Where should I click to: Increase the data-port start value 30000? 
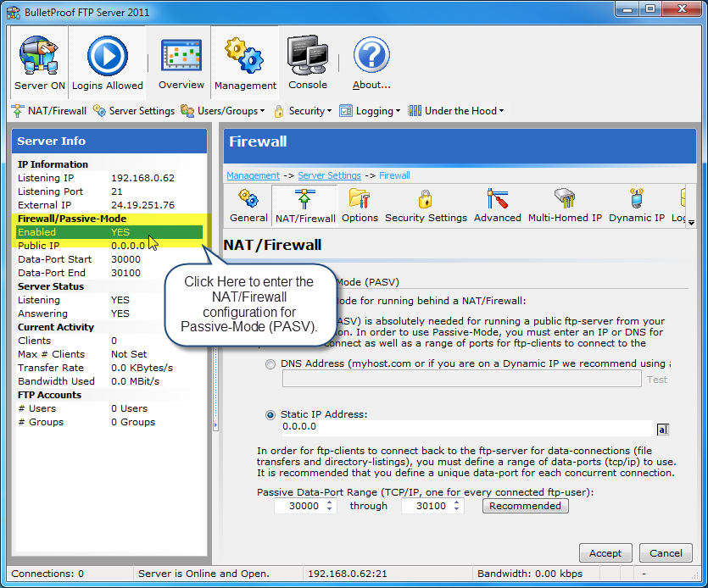[329, 502]
